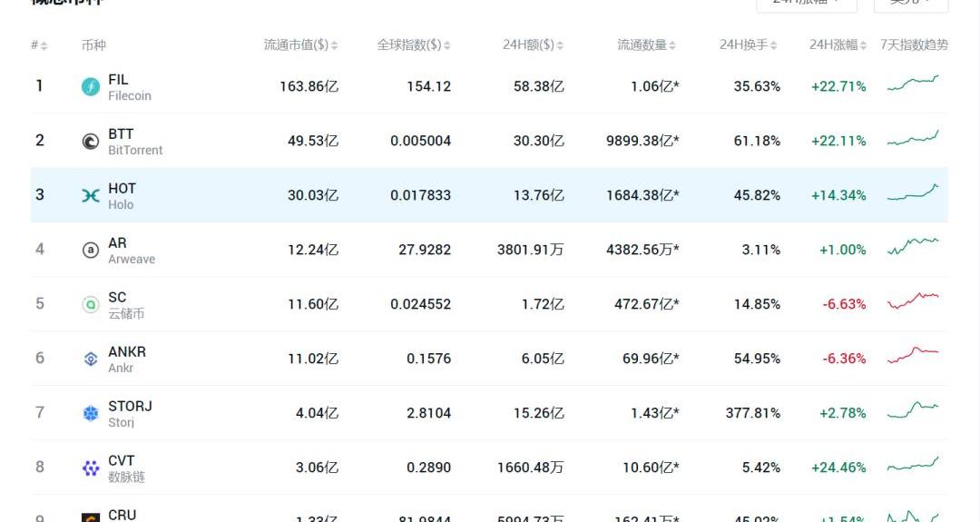Open ANKR 7-day trend chart

coord(913,355)
